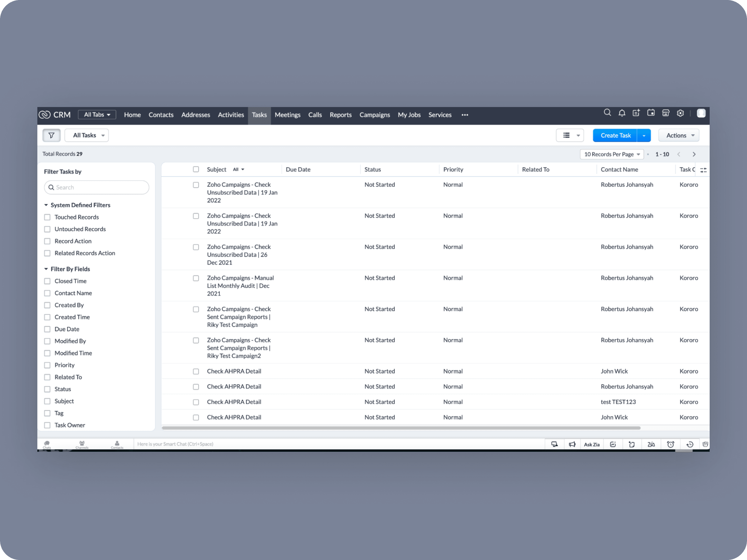Open Chats in the bottom bar

click(47, 445)
